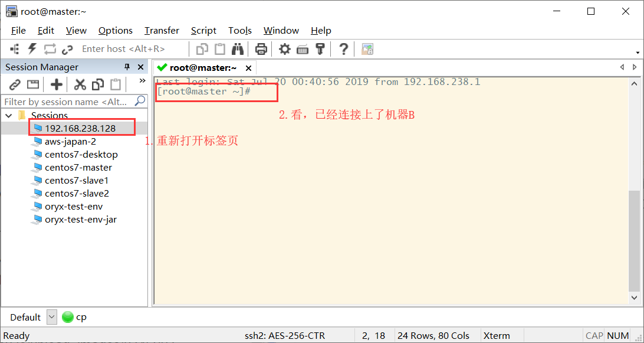The height and width of the screenshot is (343, 644).
Task: Click the Quick Connect lightning icon
Action: [32, 49]
